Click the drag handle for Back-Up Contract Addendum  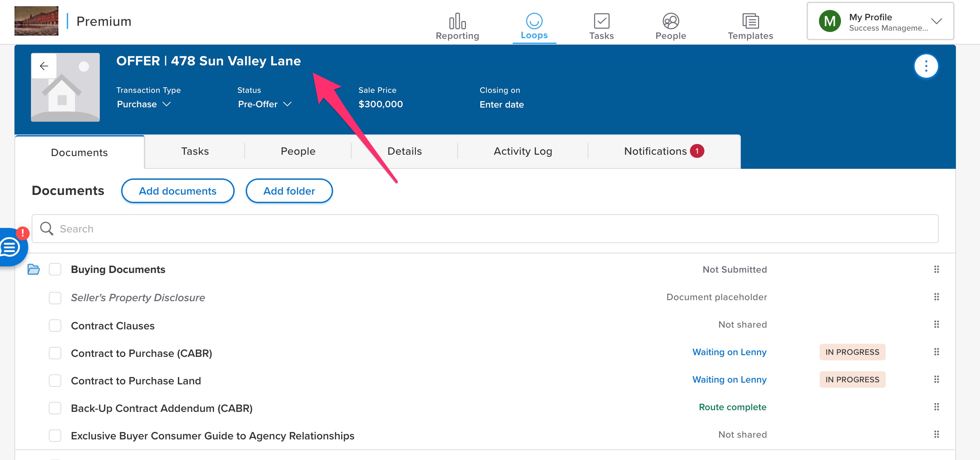coord(936,407)
